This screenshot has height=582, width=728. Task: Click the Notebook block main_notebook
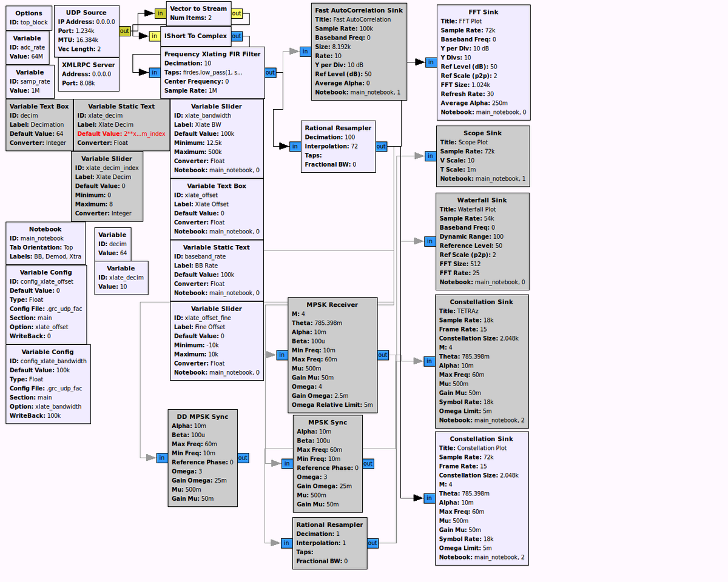(x=45, y=242)
